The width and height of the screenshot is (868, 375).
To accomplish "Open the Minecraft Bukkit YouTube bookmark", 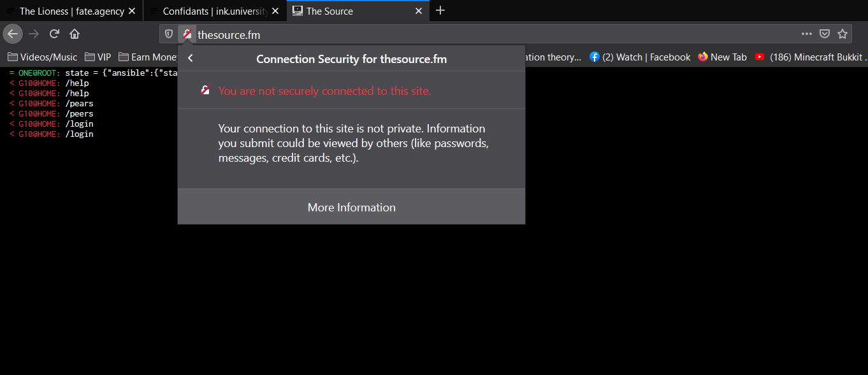I will point(811,57).
